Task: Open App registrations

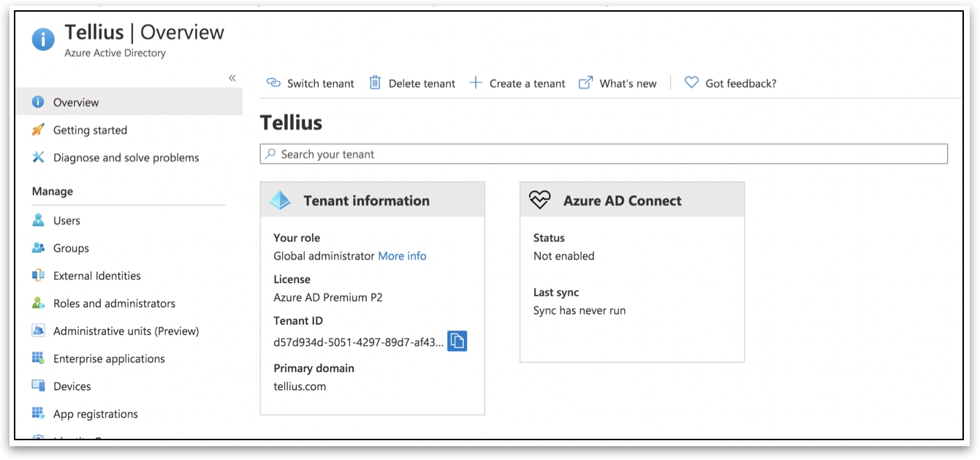Action: click(95, 414)
